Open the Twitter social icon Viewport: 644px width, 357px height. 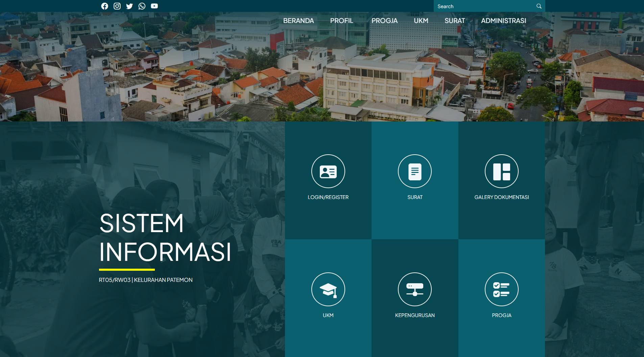pyautogui.click(x=129, y=6)
